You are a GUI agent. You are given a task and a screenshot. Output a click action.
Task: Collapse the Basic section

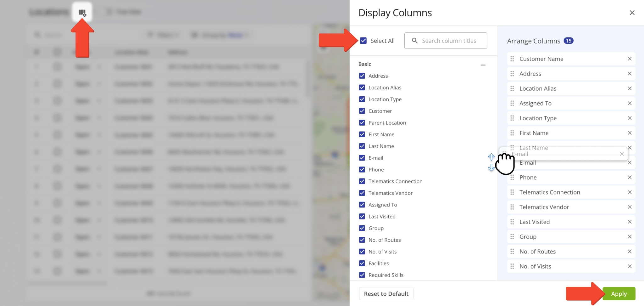pos(483,65)
